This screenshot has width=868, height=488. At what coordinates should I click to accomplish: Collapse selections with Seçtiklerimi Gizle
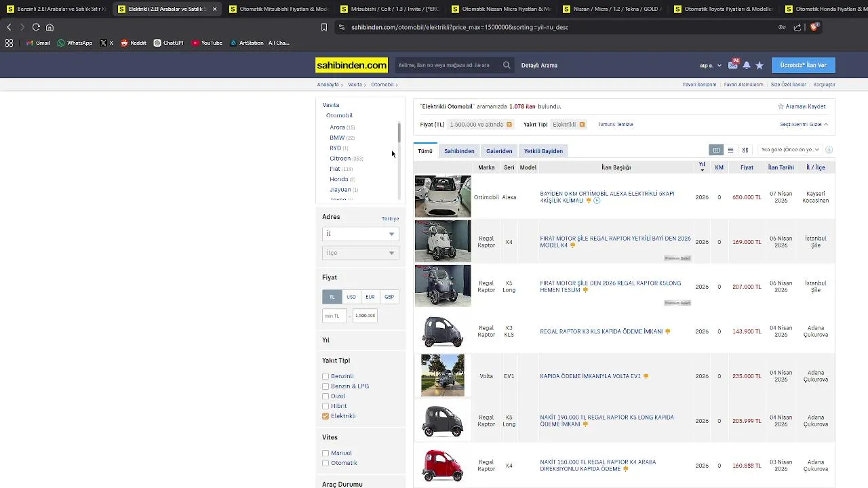(x=804, y=125)
